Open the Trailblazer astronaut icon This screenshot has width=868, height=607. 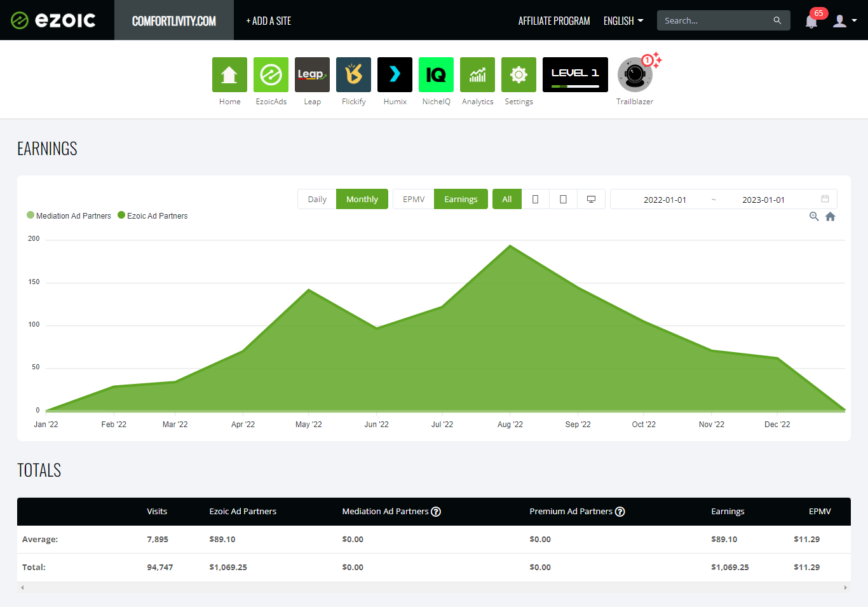[x=635, y=74]
